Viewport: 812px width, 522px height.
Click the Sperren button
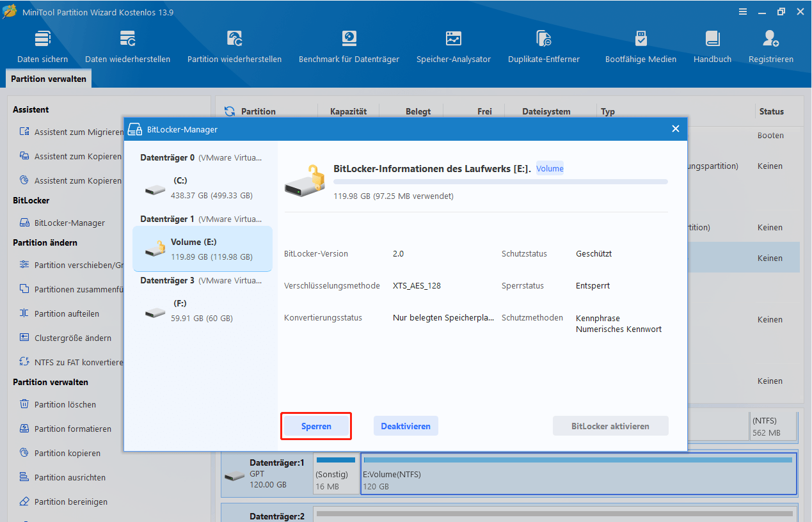pyautogui.click(x=316, y=426)
